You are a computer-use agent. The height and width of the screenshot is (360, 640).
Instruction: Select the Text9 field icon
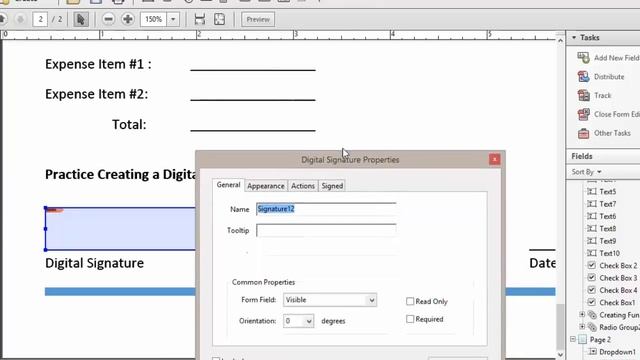[x=591, y=241]
